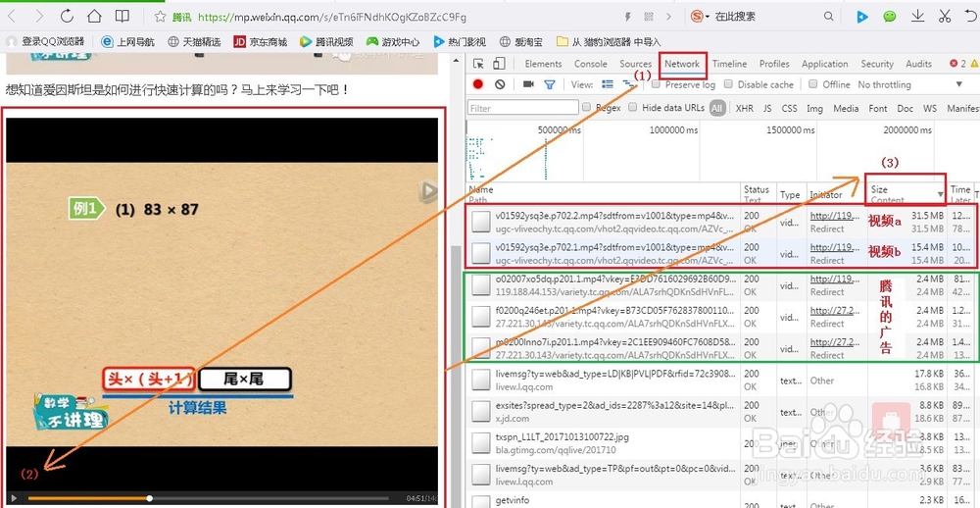Filter requests by CSS
The height and width of the screenshot is (508, 980).
pyautogui.click(x=789, y=108)
